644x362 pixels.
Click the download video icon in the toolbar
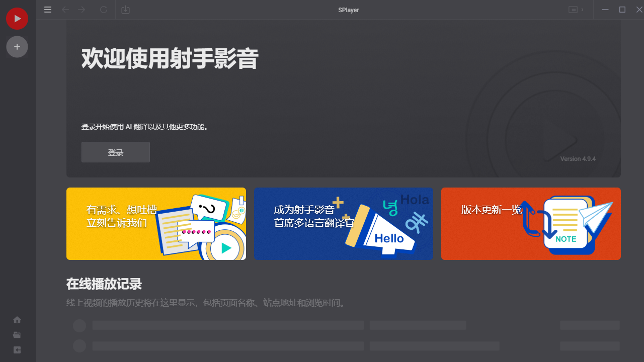click(x=126, y=10)
